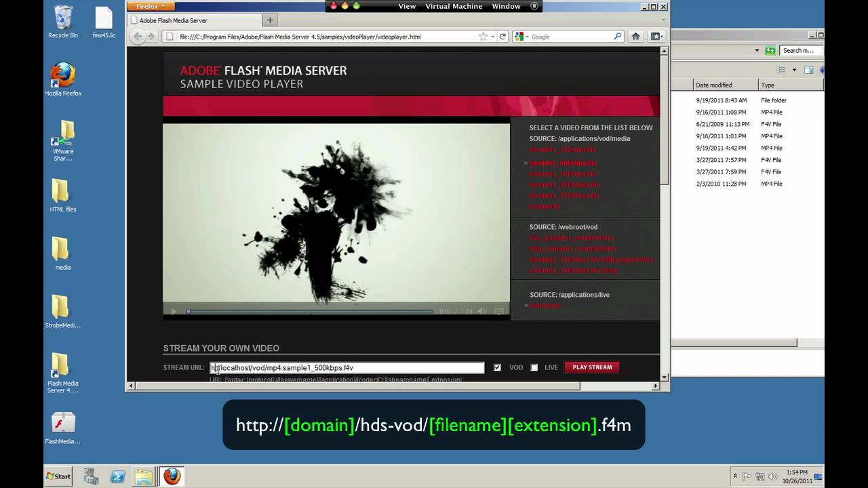Open the Flash Media Server 4 shortcut

(x=62, y=373)
